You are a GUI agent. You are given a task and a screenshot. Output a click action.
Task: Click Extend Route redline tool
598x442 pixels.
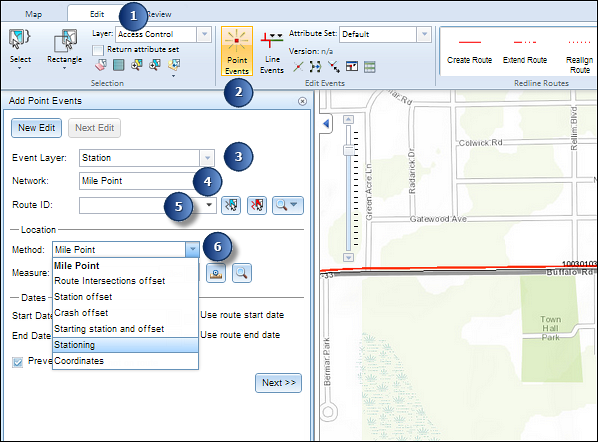click(x=525, y=51)
